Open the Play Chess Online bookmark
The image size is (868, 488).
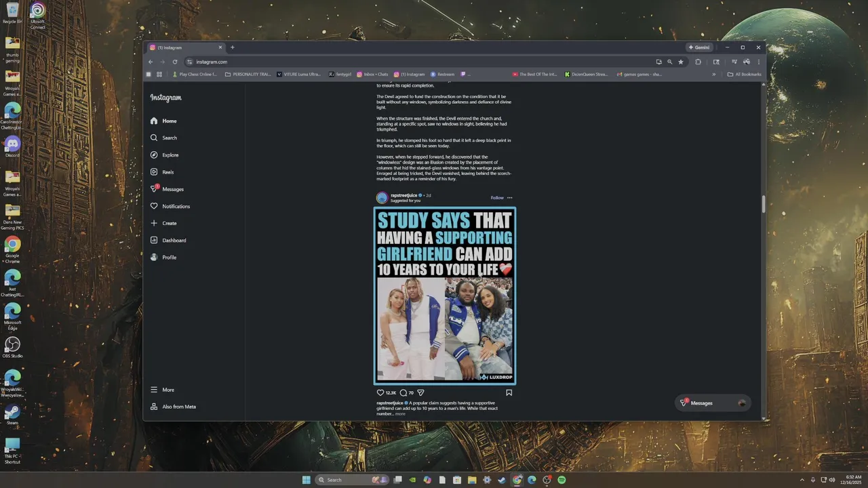pyautogui.click(x=195, y=75)
